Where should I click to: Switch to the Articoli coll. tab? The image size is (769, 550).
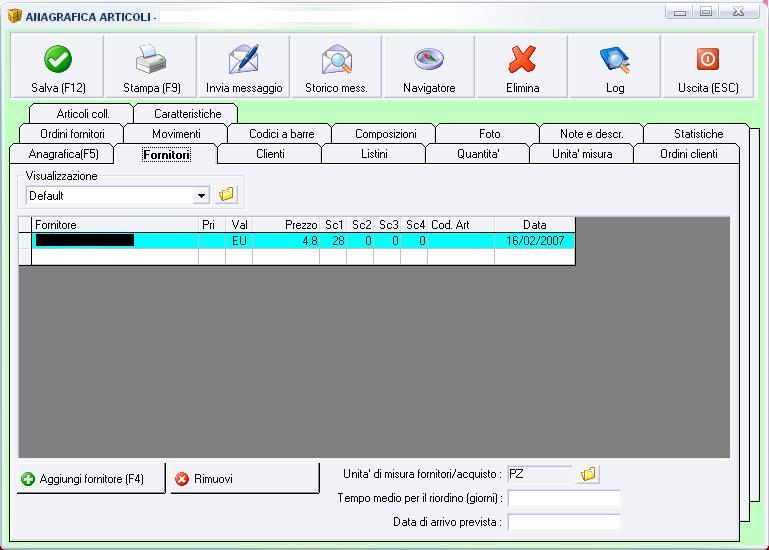point(82,114)
